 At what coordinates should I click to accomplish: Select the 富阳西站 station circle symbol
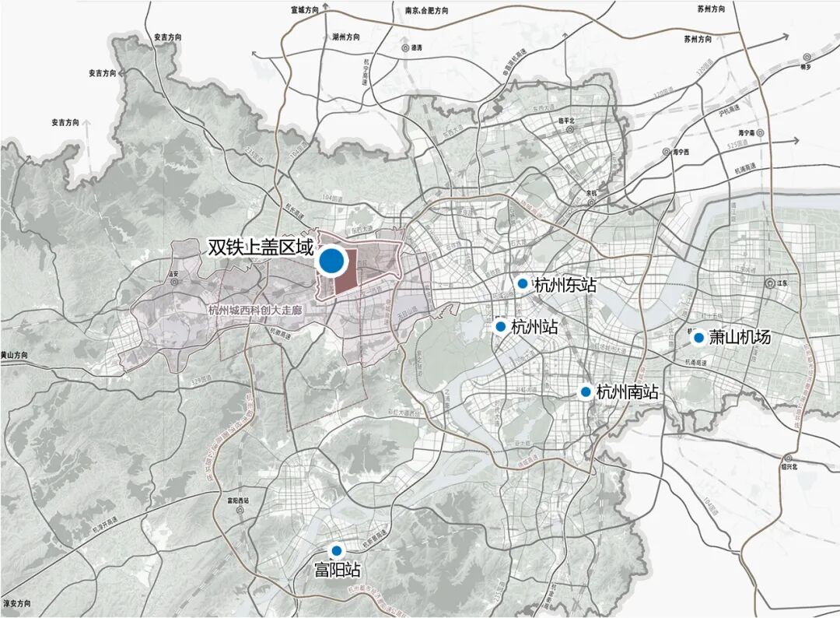point(240,510)
